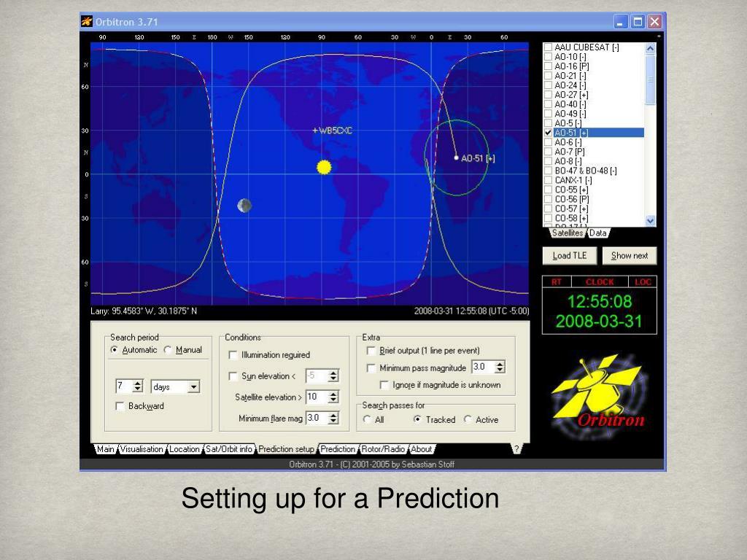Screen dimensions: 747x560
Task: Select BO-47 & BO-48 in list
Action: click(586, 171)
